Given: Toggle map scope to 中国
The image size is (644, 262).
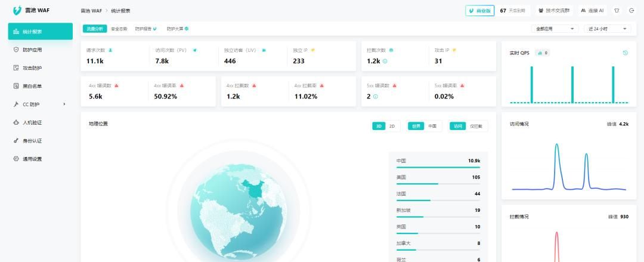Looking at the screenshot, I should (432, 126).
